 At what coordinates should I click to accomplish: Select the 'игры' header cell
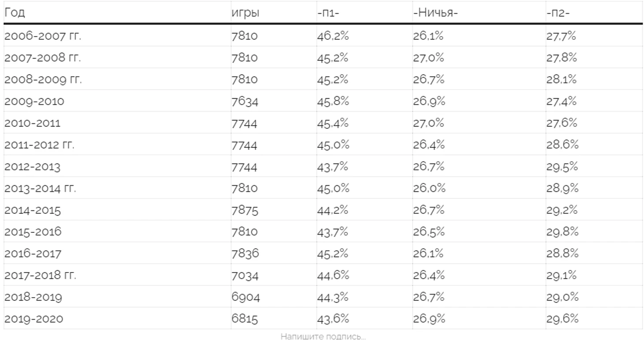245,13
